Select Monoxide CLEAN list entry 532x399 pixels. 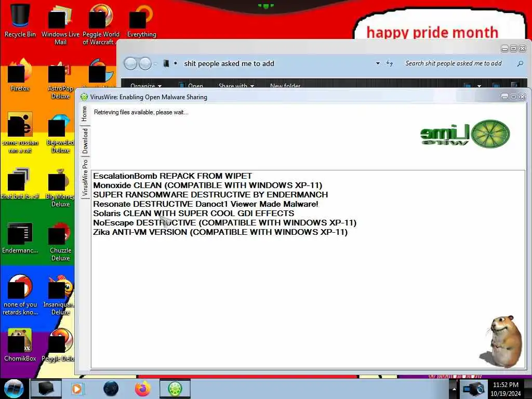tap(208, 185)
